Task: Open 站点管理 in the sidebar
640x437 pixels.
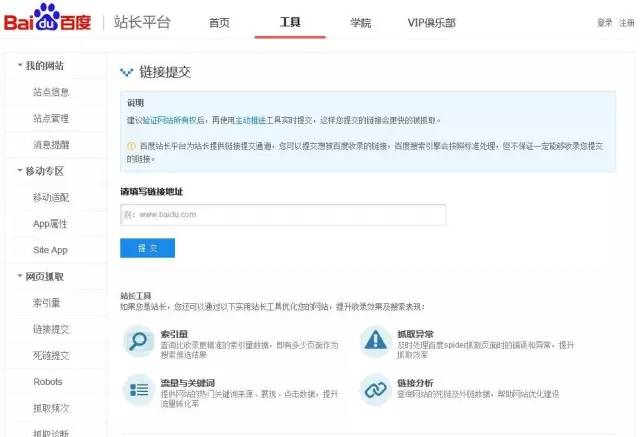Action: pos(51,118)
